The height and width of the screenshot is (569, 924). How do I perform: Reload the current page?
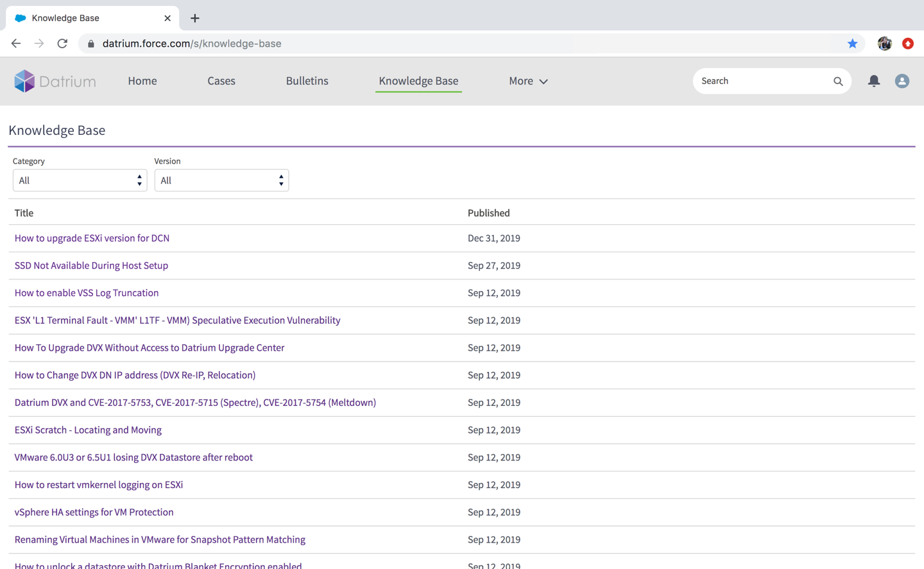(62, 44)
